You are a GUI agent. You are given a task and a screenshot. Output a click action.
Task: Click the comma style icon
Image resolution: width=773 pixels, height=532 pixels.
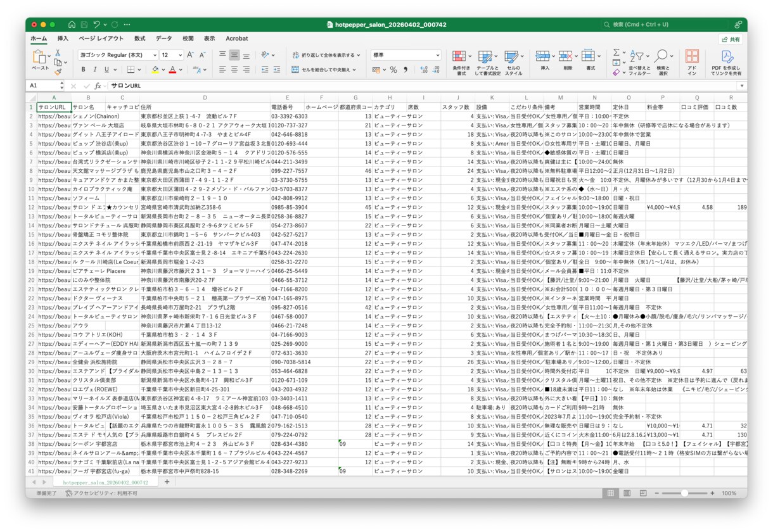(x=406, y=70)
